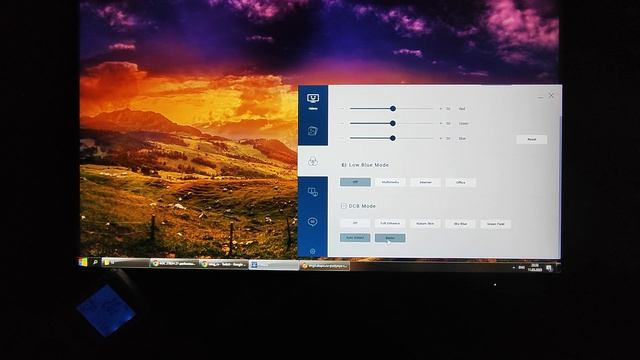The image size is (640, 360).
Task: Click the taskbar clock
Action: [535, 268]
